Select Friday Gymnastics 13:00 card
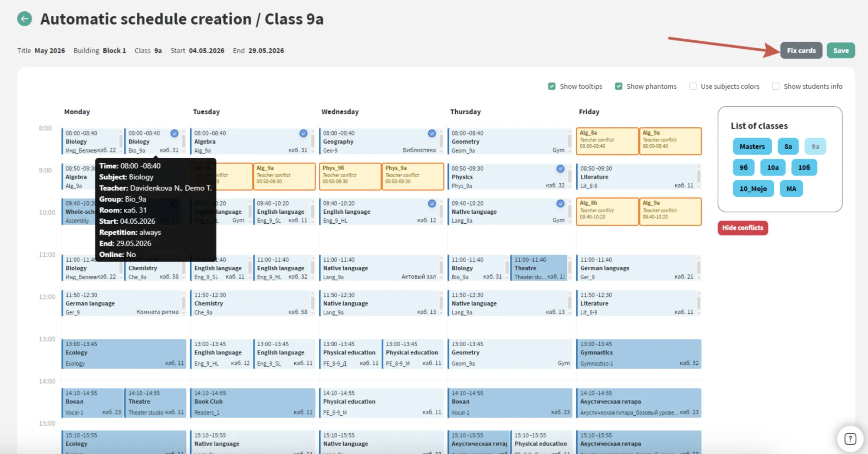Image resolution: width=868 pixels, height=454 pixels. (638, 354)
